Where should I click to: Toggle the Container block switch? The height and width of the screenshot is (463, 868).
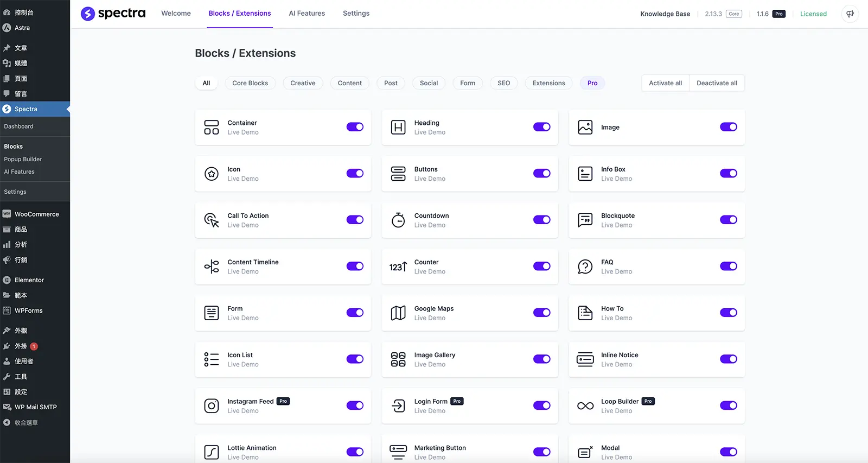pos(355,127)
